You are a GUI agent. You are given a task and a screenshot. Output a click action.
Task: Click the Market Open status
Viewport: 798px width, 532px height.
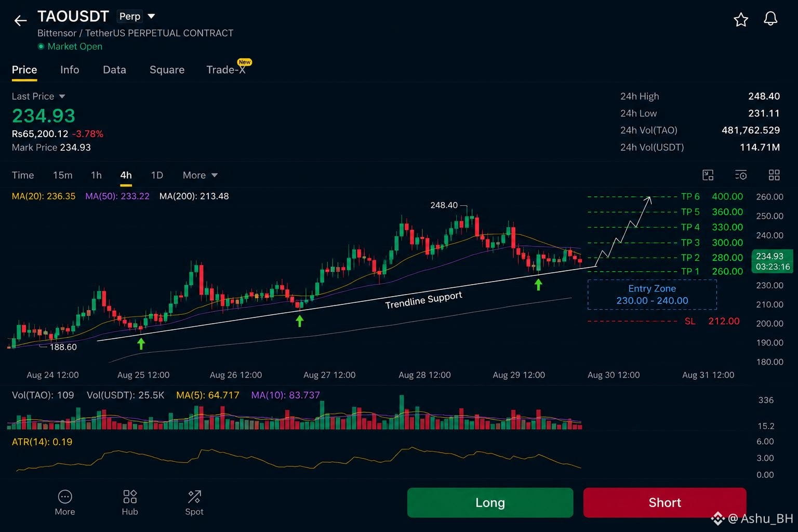pyautogui.click(x=70, y=46)
